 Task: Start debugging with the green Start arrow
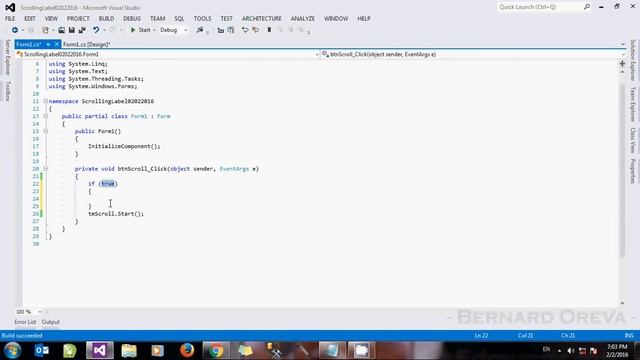(133, 30)
